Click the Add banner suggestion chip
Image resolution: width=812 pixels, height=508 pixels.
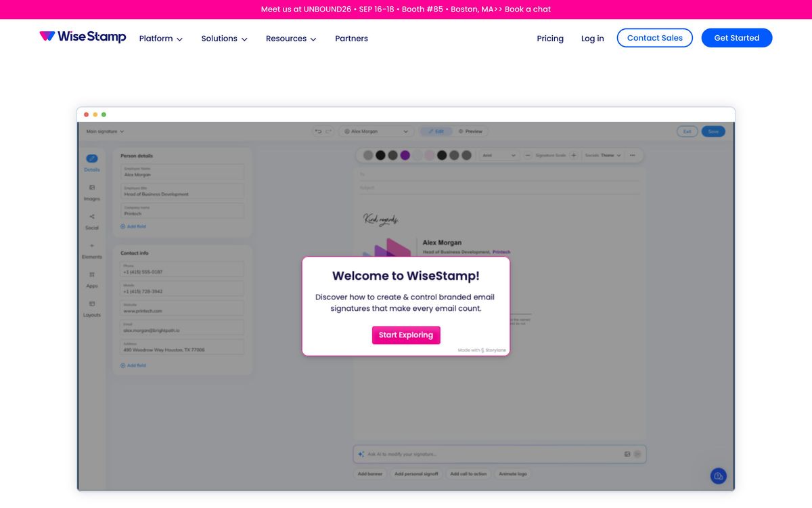pos(370,474)
